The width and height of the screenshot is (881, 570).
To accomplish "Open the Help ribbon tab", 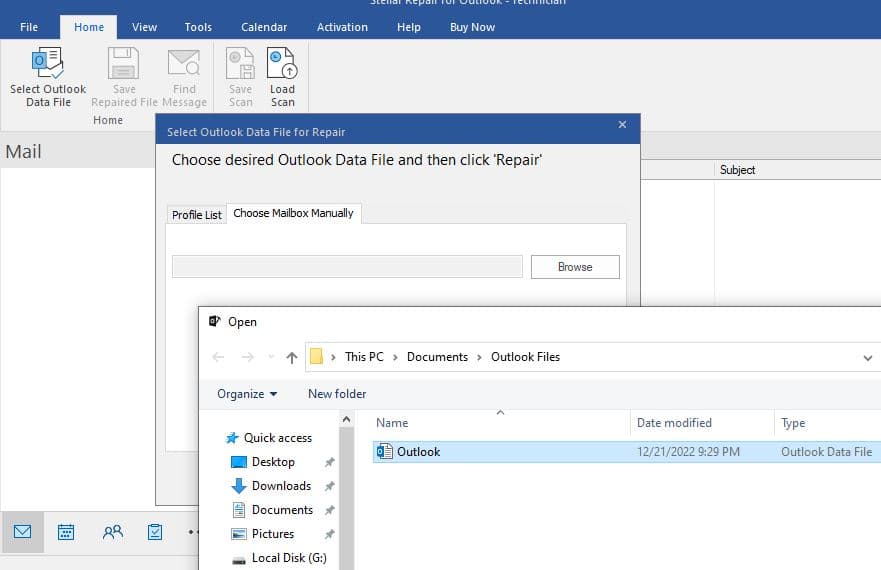I will click(408, 27).
